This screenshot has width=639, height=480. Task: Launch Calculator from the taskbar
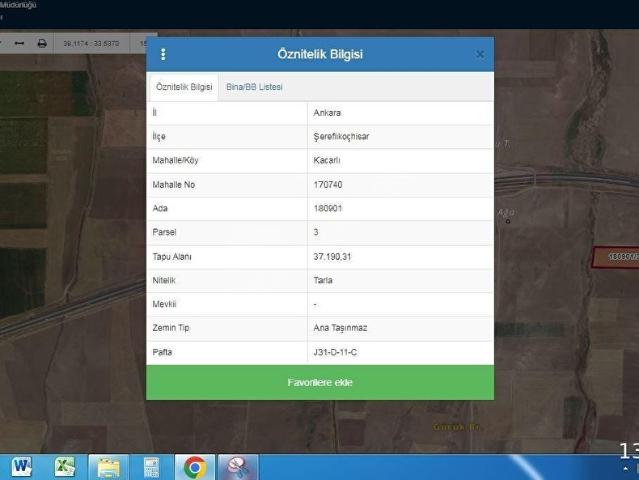151,466
